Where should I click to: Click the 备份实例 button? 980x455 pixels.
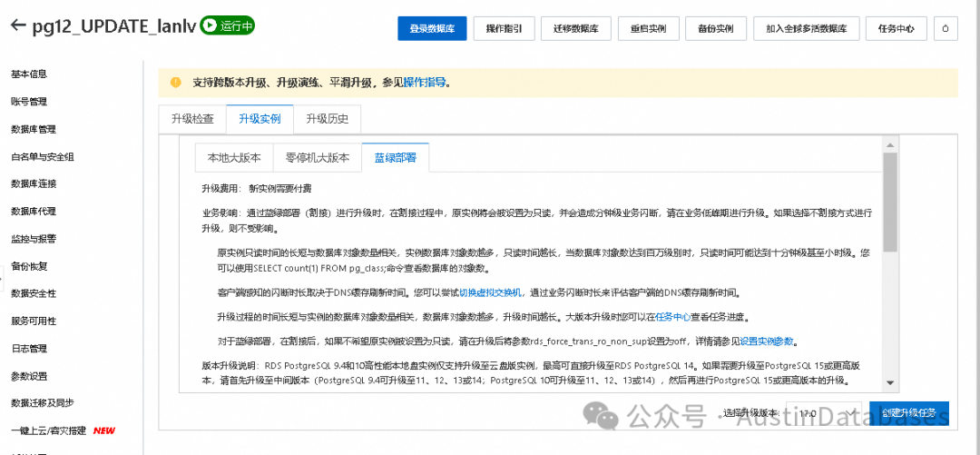(x=717, y=29)
